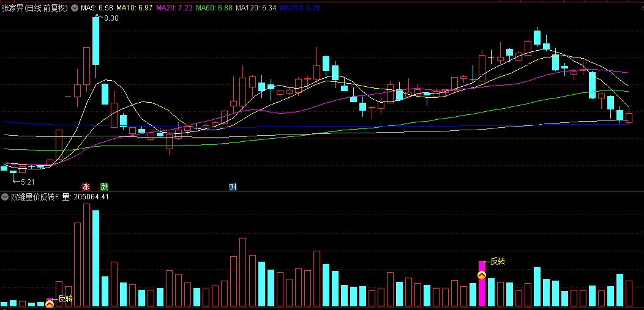Click the MA120: 6.34 label
Image resolution: width=644 pixels, height=310 pixels.
tap(256, 8)
